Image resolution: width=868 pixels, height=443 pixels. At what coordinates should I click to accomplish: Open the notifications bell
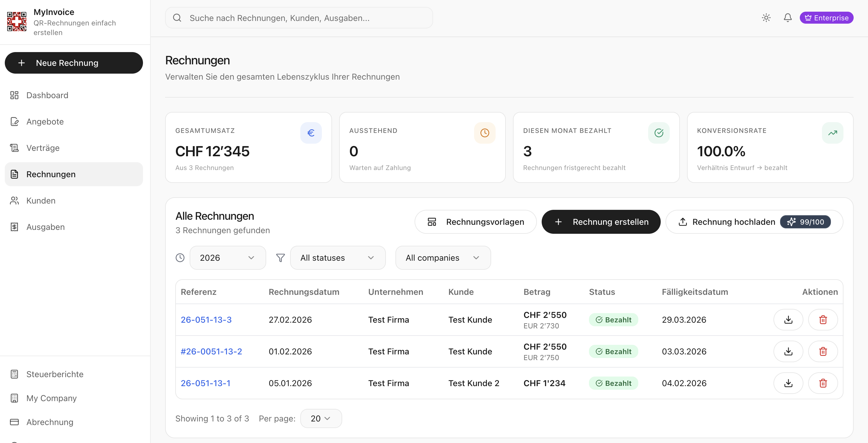[x=787, y=18]
